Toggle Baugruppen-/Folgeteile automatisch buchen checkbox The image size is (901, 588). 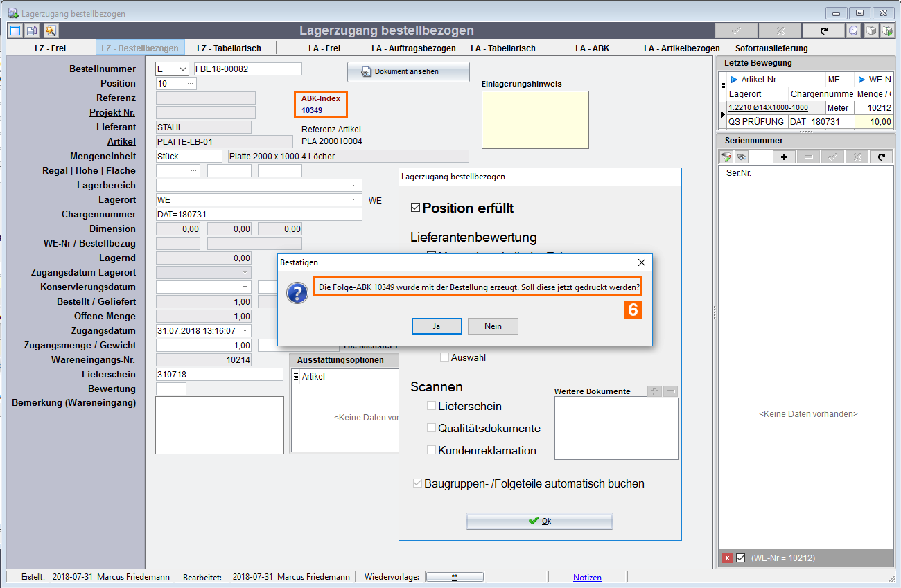[x=417, y=483]
